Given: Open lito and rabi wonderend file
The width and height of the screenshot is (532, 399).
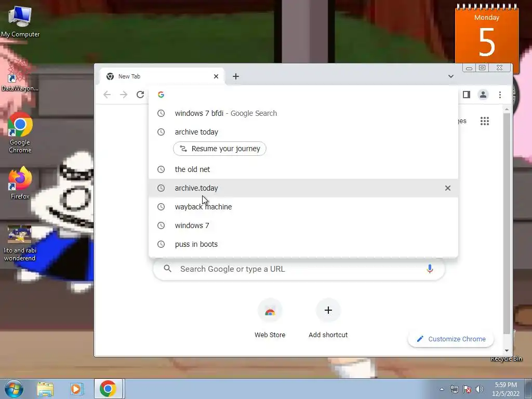Looking at the screenshot, I should 20,243.
